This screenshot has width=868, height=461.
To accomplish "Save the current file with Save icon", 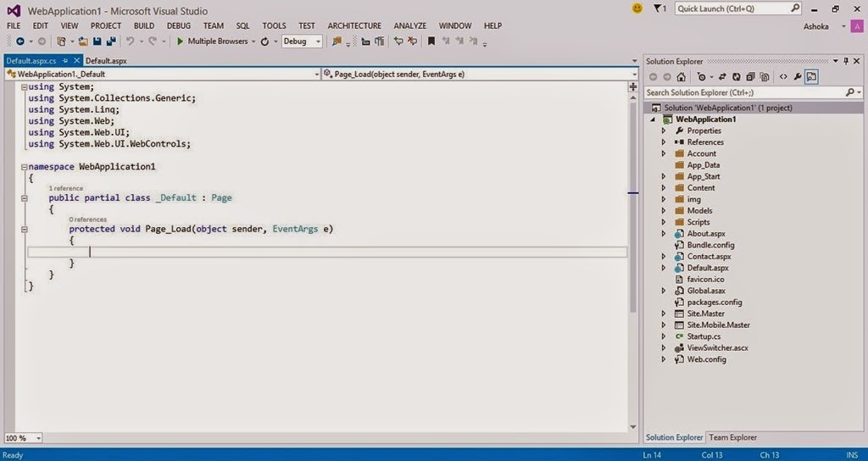I will 97,42.
